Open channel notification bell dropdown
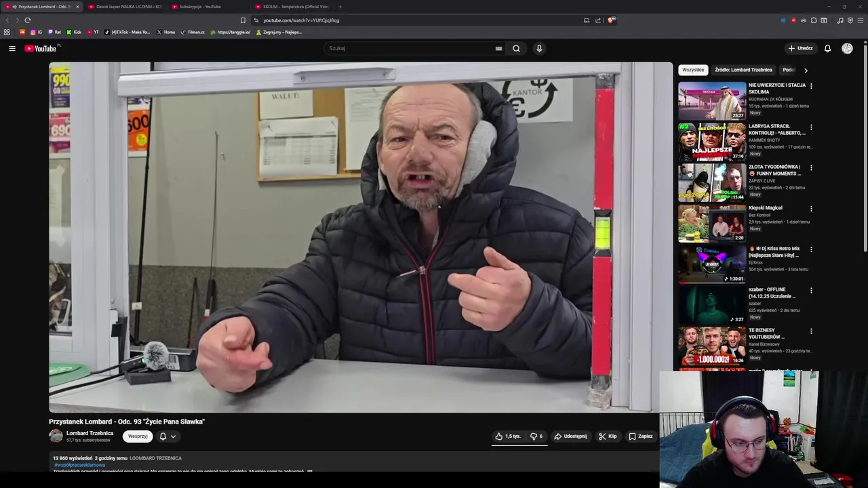The image size is (868, 488). coord(167,436)
